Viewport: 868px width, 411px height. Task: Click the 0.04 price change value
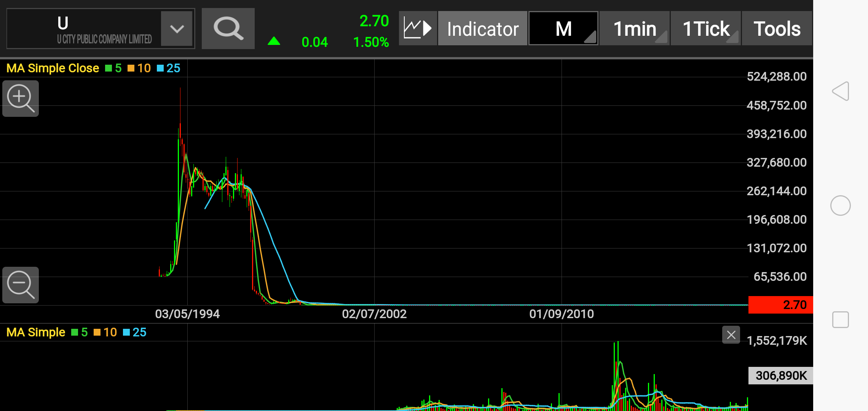click(x=314, y=42)
